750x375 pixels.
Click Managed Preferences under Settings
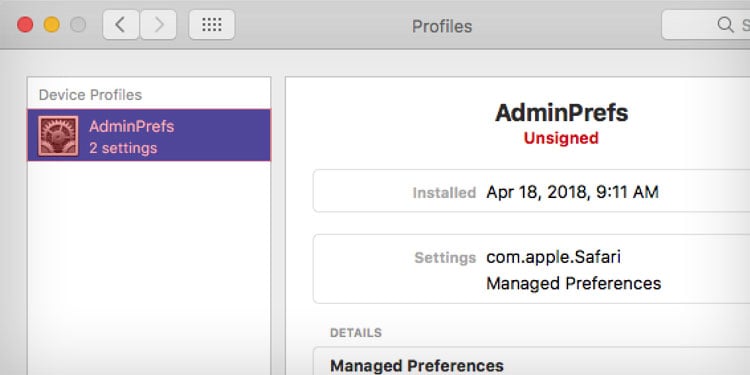pyautogui.click(x=574, y=284)
